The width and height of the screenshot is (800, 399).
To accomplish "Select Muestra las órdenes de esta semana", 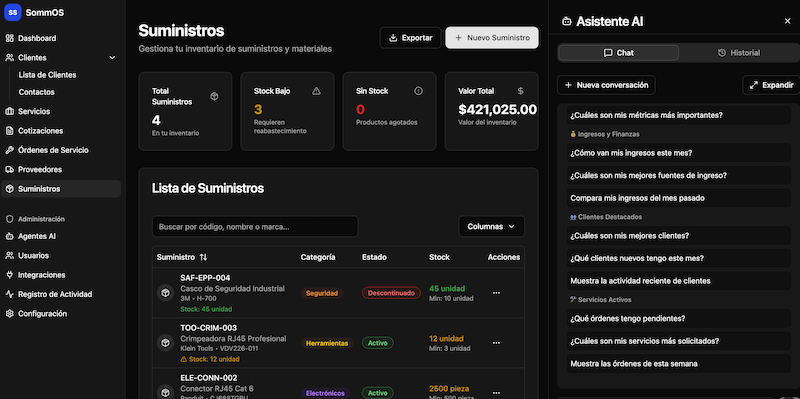I will (x=679, y=364).
